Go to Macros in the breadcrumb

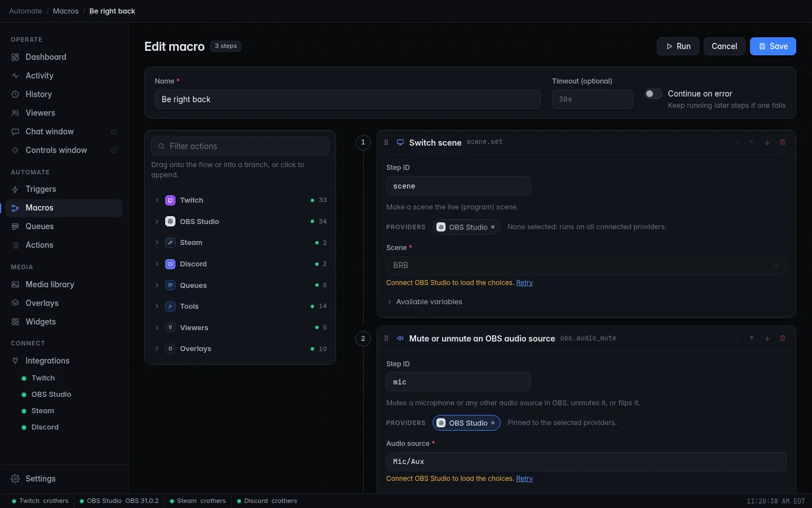(65, 11)
